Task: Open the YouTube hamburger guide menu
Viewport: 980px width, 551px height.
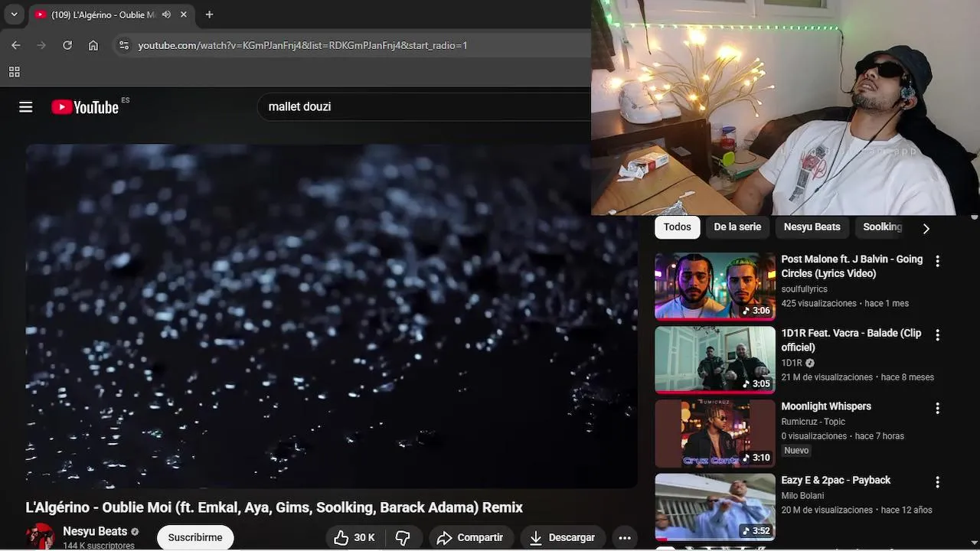Action: click(x=26, y=107)
